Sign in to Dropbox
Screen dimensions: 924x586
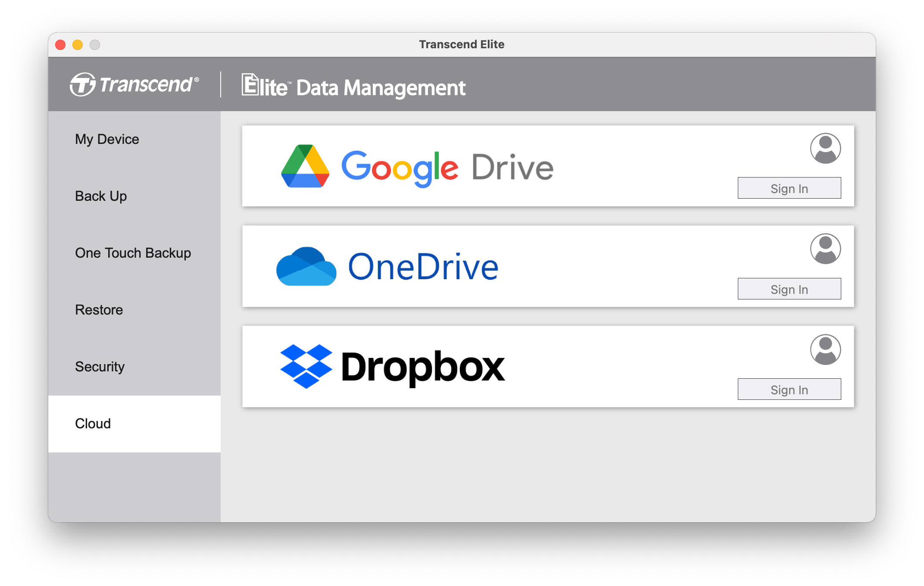(x=789, y=390)
